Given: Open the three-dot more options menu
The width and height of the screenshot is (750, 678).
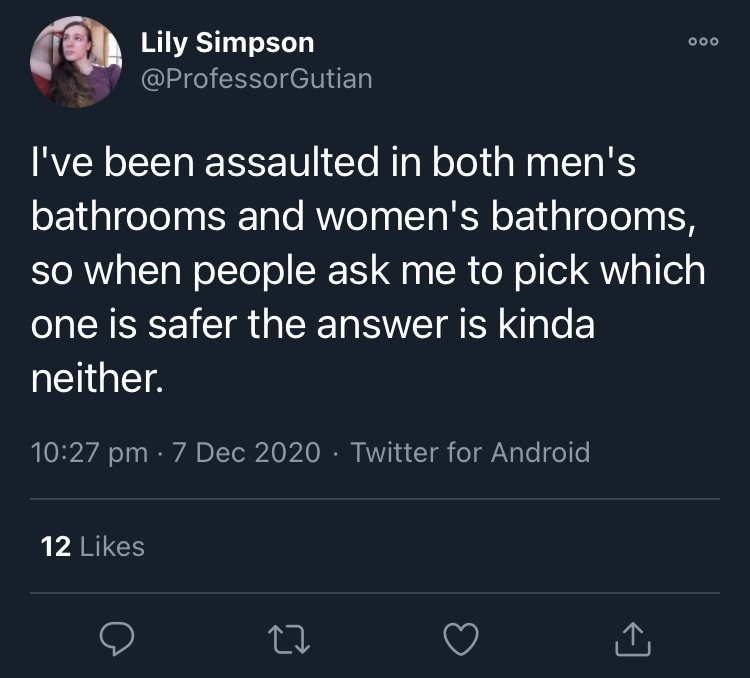Looking at the screenshot, I should [703, 42].
